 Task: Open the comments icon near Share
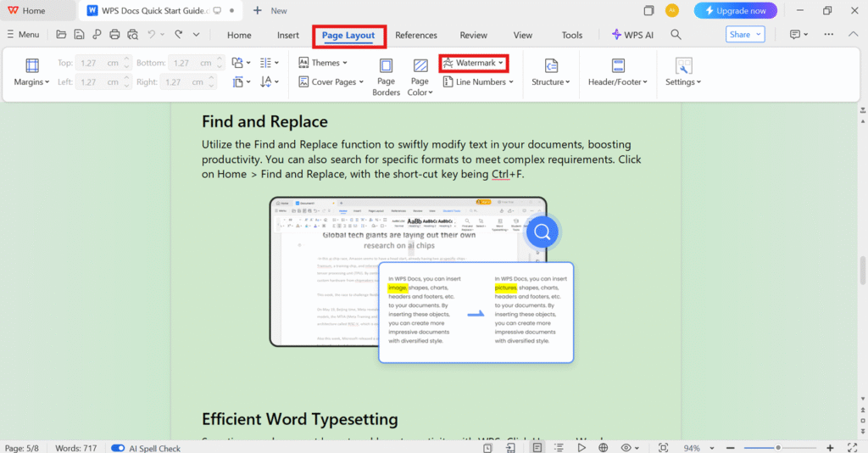795,34
